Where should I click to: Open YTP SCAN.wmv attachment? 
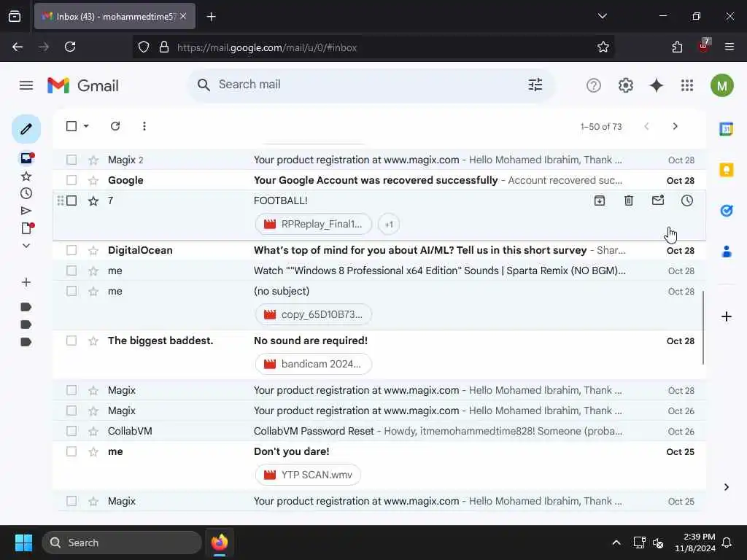[x=308, y=475]
